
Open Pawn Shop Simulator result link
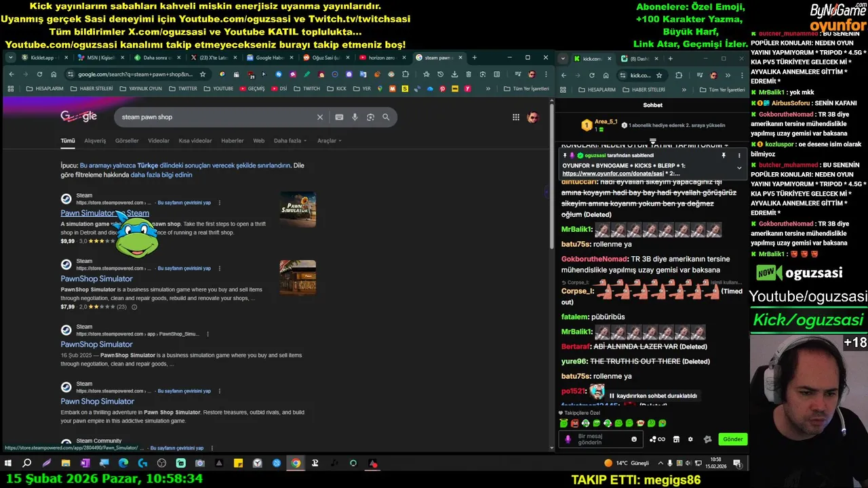[97, 401]
